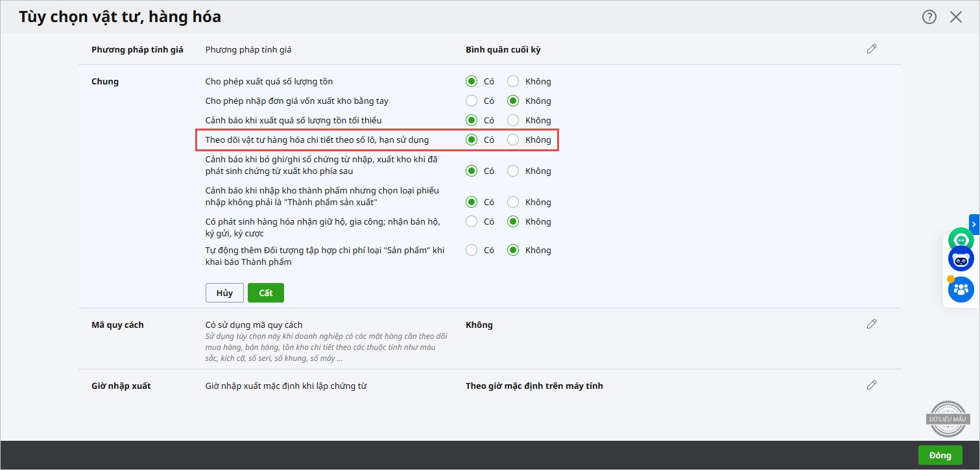The image size is (980, 470).
Task: Click the Hủy button
Action: 224,293
